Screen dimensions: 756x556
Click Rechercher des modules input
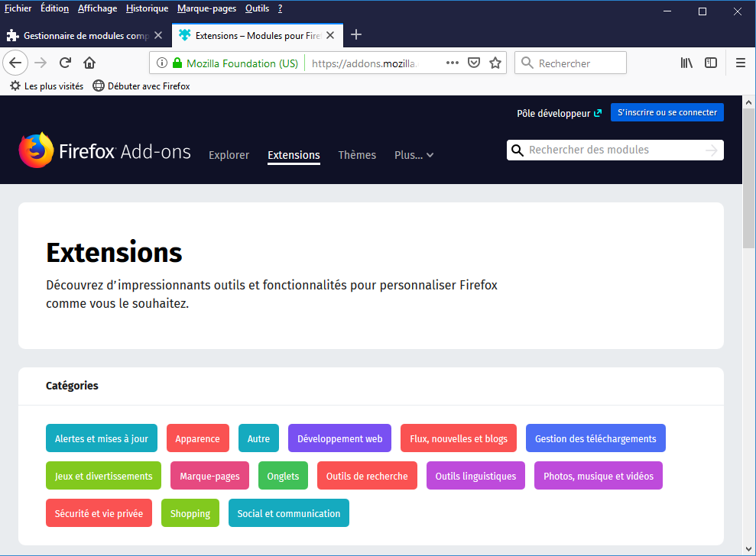[x=615, y=150]
